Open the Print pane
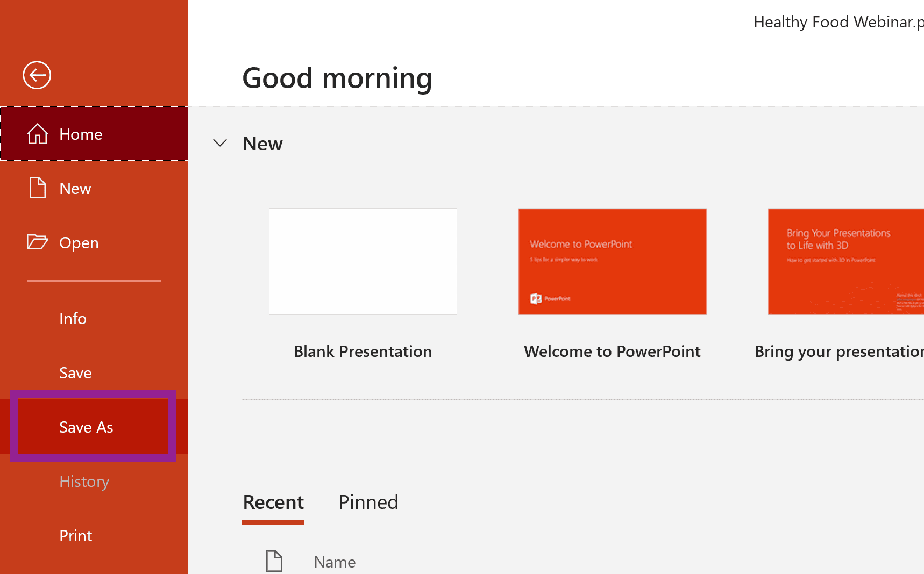This screenshot has height=574, width=924. click(x=75, y=535)
